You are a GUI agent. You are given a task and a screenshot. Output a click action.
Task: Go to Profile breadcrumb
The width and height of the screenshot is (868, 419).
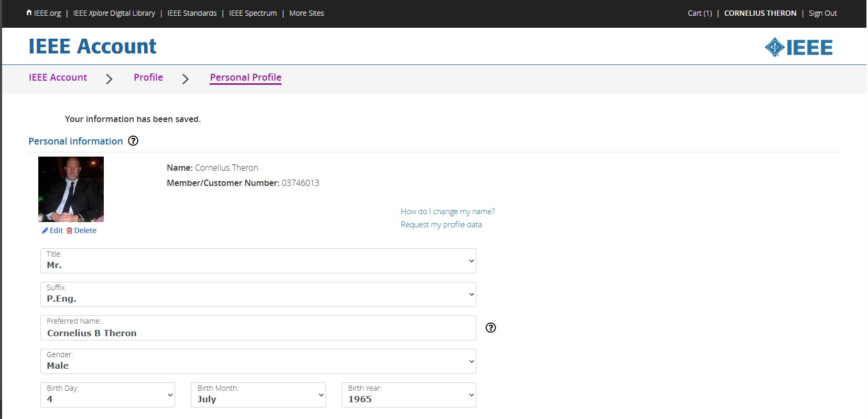tap(148, 78)
